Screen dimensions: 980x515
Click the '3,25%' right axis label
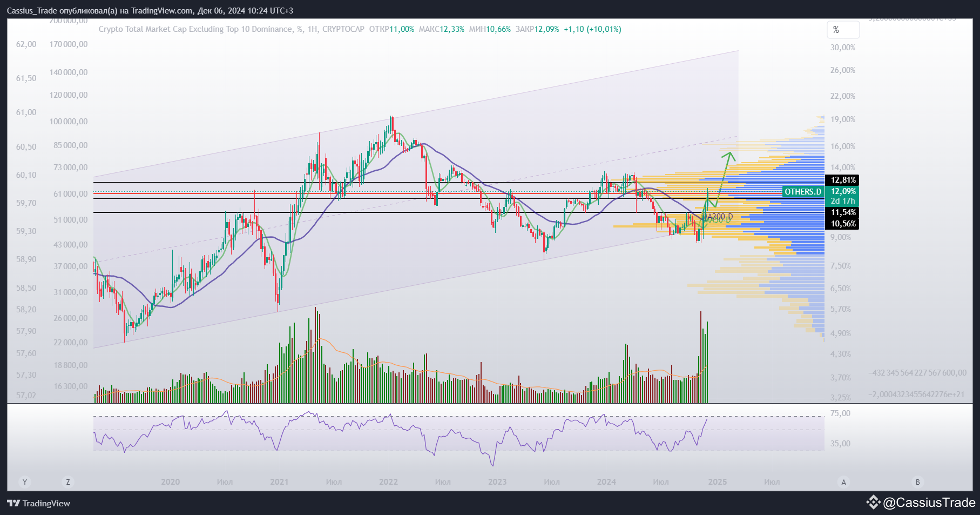pos(841,398)
